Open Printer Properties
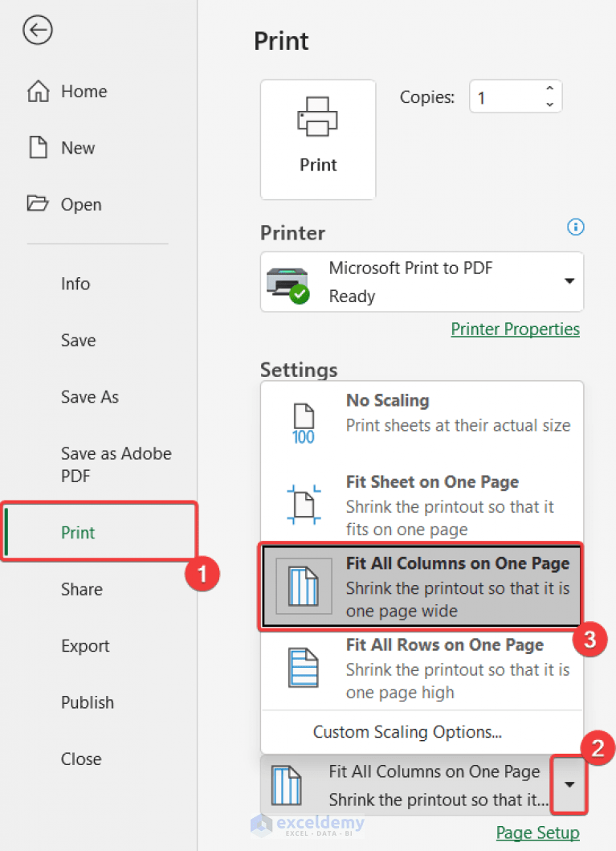This screenshot has width=616, height=851. pyautogui.click(x=515, y=329)
